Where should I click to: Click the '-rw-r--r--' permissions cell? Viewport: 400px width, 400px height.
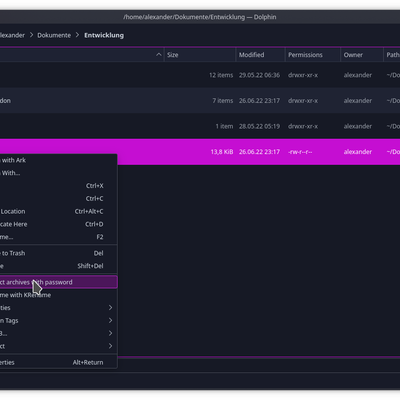pos(300,152)
